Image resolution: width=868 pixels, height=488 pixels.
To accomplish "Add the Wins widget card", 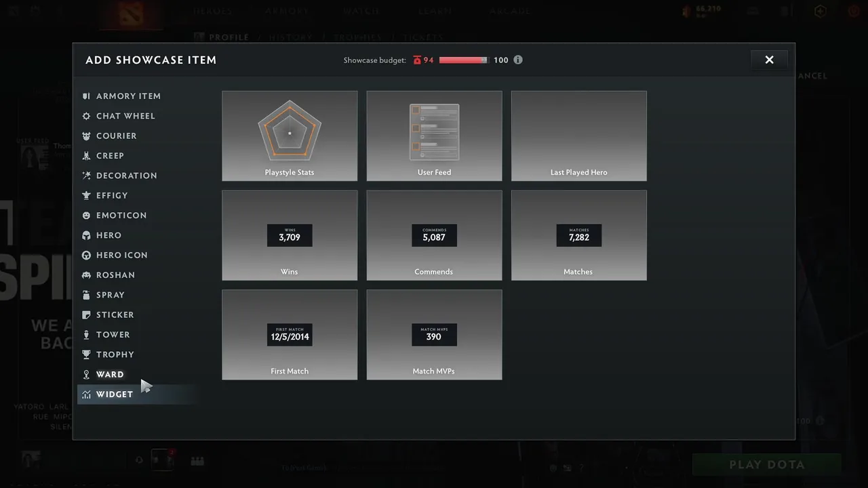I will pyautogui.click(x=290, y=235).
